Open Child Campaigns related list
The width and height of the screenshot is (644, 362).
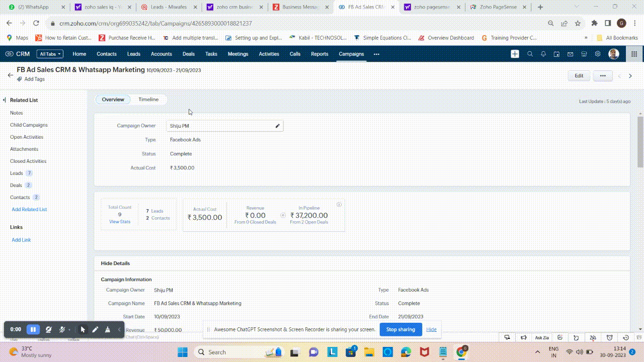(29, 125)
